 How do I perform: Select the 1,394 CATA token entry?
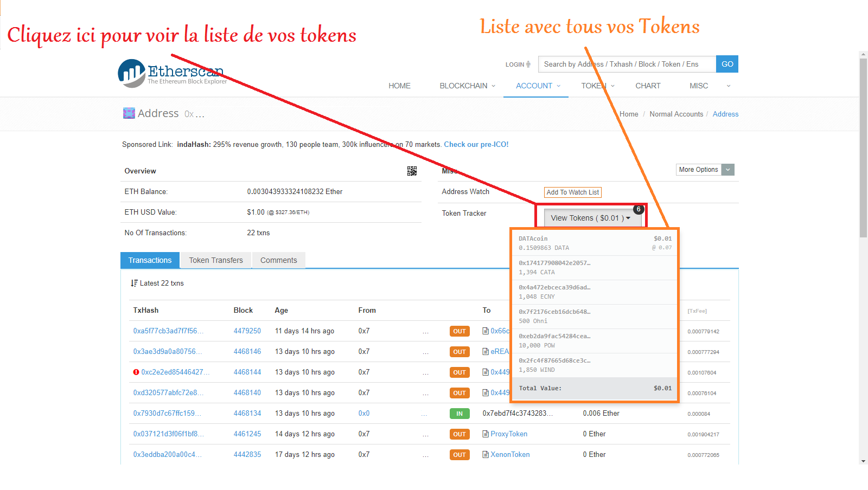tap(595, 268)
